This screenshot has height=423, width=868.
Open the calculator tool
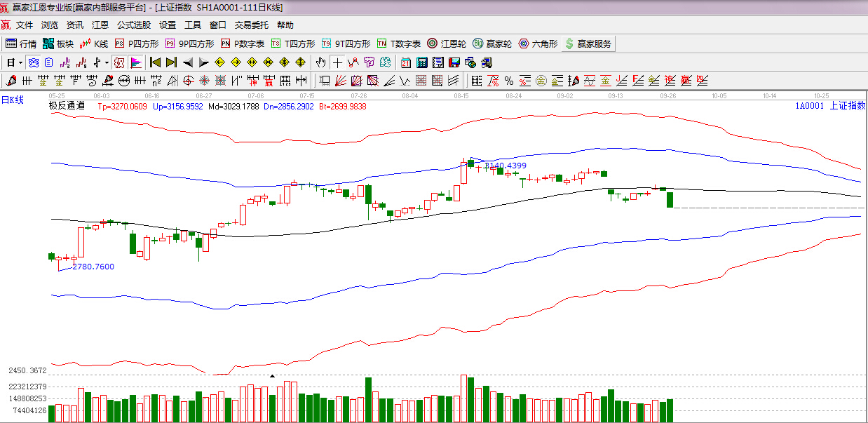tap(421, 62)
